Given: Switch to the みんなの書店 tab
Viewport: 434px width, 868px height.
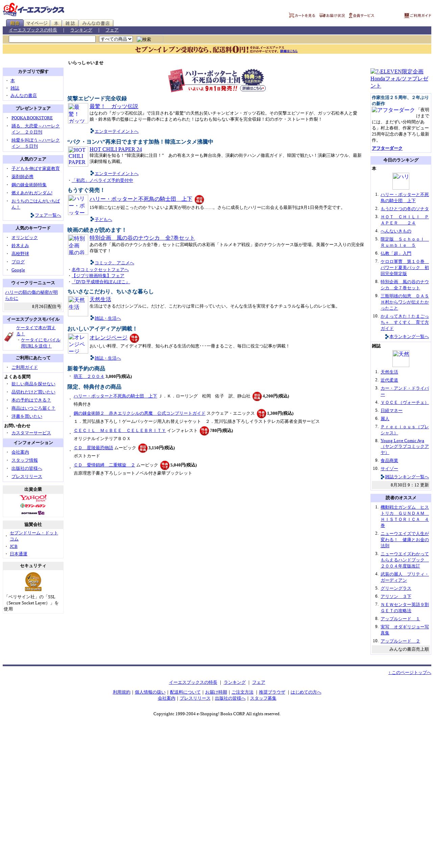Looking at the screenshot, I should [x=96, y=23].
